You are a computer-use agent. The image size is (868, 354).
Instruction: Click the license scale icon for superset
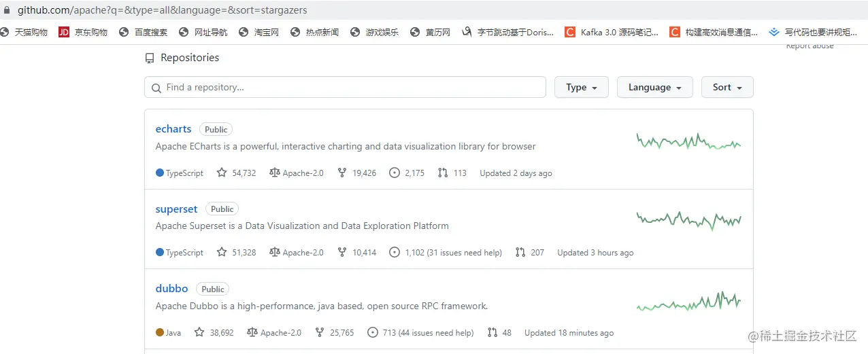click(x=274, y=252)
